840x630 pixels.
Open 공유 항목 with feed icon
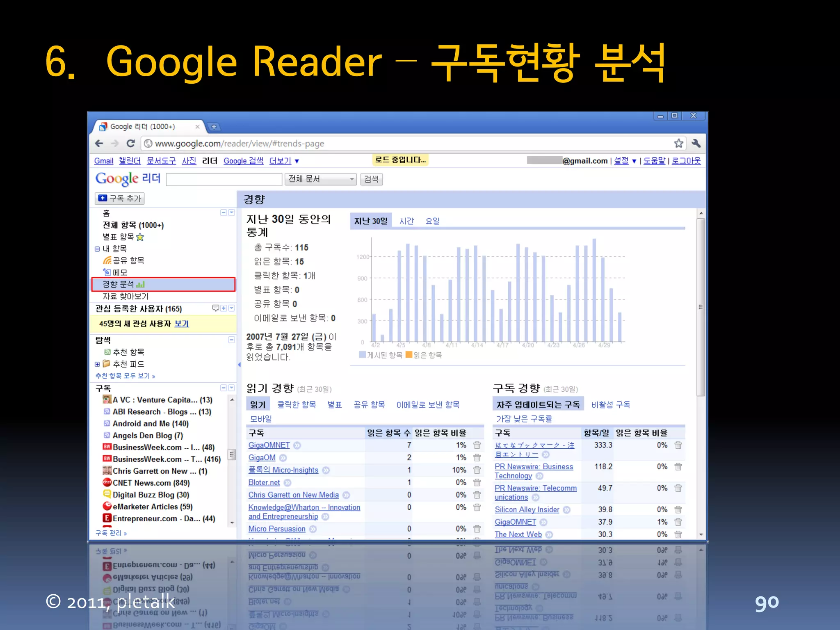tap(123, 260)
